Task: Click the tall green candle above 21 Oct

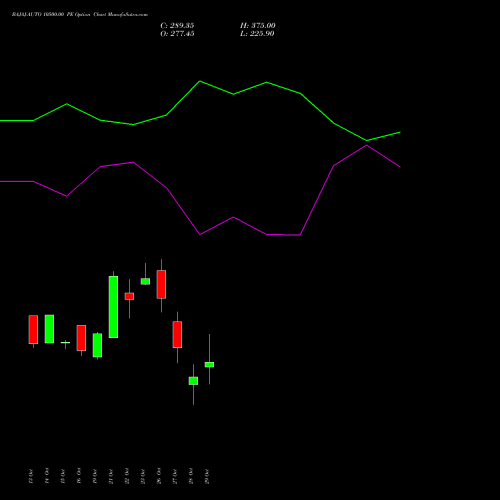Action: (x=113, y=307)
